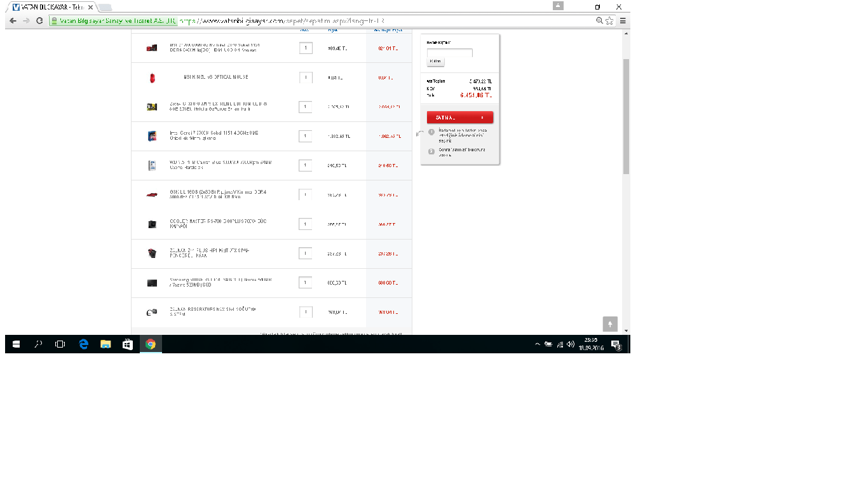Open the taskbar clock and calendar

click(592, 344)
